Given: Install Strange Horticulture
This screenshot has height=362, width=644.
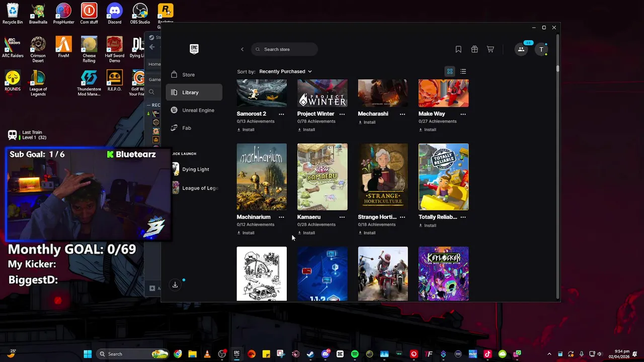Looking at the screenshot, I should [367, 233].
